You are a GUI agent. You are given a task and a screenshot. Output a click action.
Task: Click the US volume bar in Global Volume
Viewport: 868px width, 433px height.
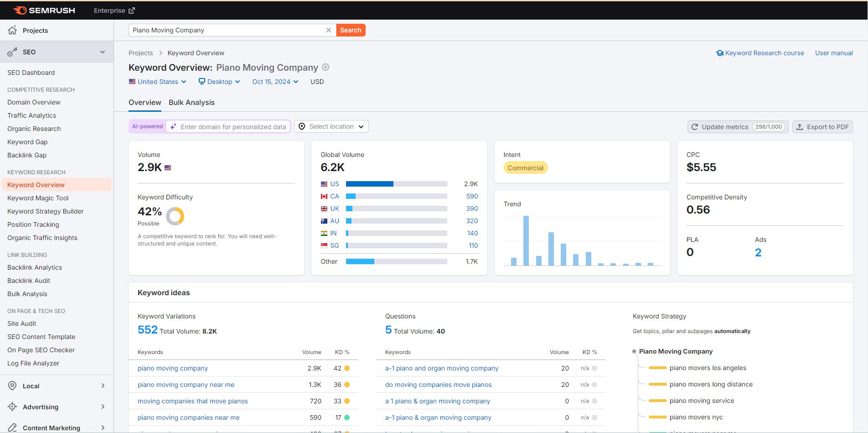click(396, 184)
